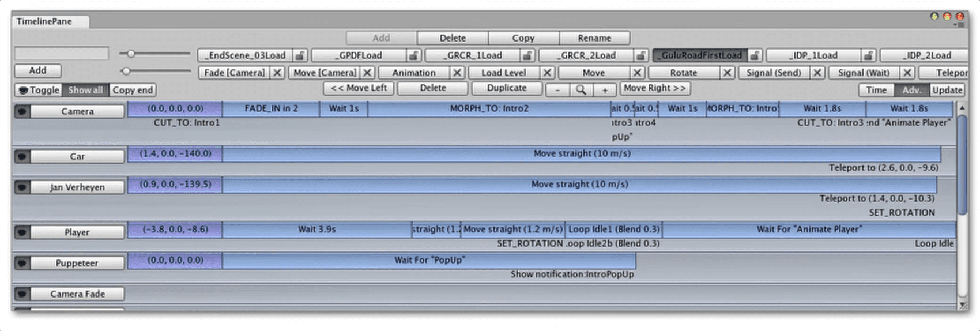Focus the name text field above Add

(62, 54)
